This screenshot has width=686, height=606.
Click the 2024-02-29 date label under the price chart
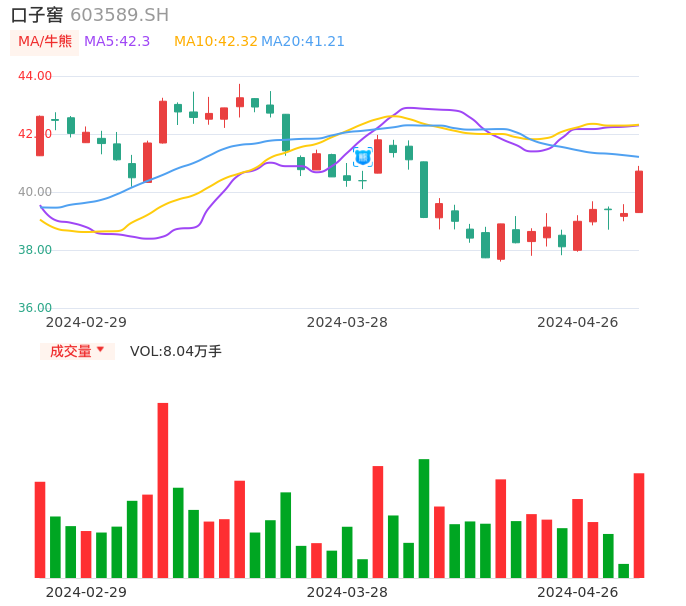[86, 322]
